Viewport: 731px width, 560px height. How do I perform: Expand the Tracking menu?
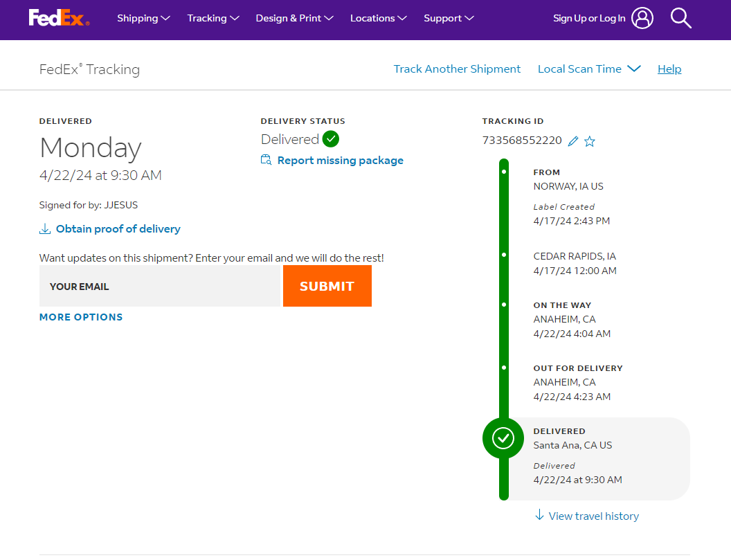[x=213, y=18]
